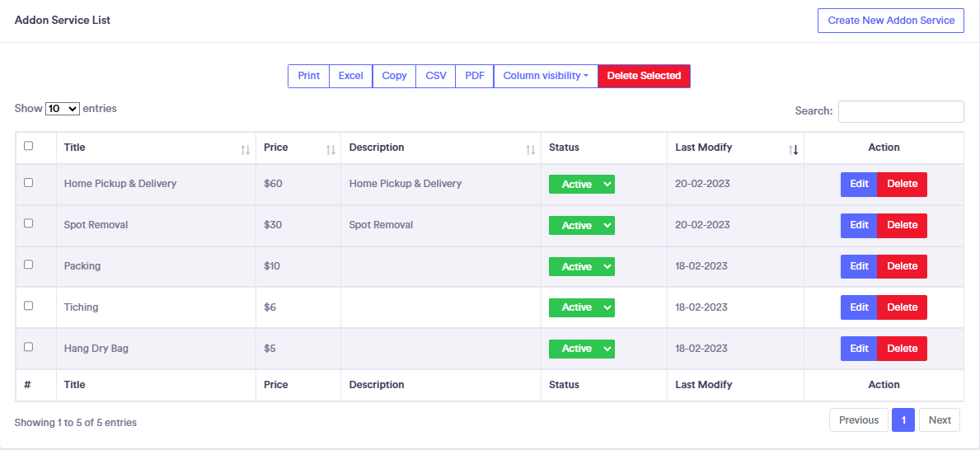The width and height of the screenshot is (980, 450).
Task: Toggle Last Modify sort arrows
Action: click(x=794, y=149)
